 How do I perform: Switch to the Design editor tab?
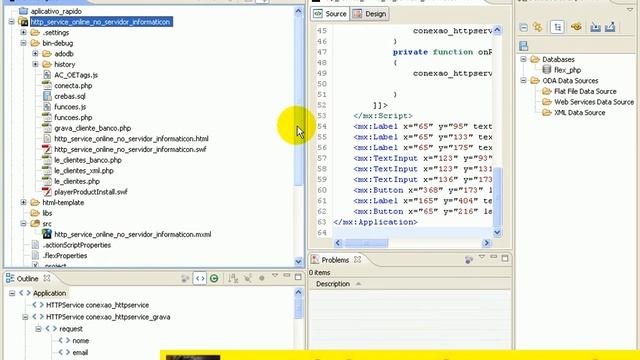(369, 14)
